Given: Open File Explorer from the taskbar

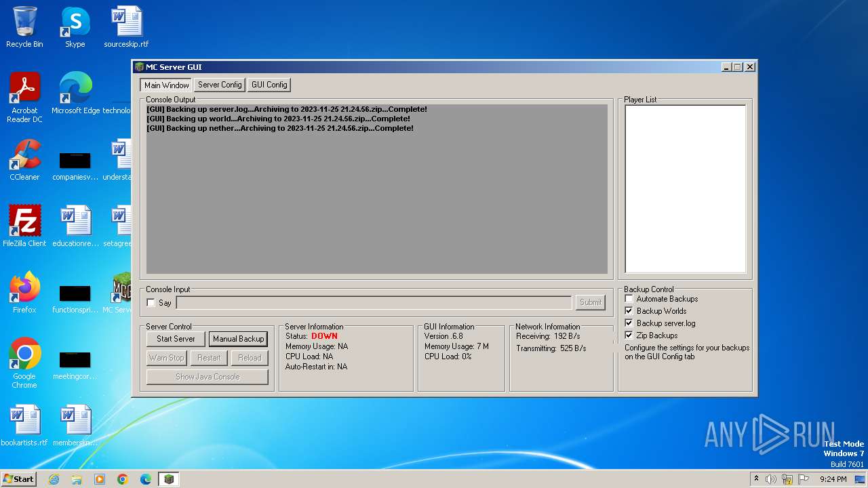Looking at the screenshot, I should click(x=77, y=479).
